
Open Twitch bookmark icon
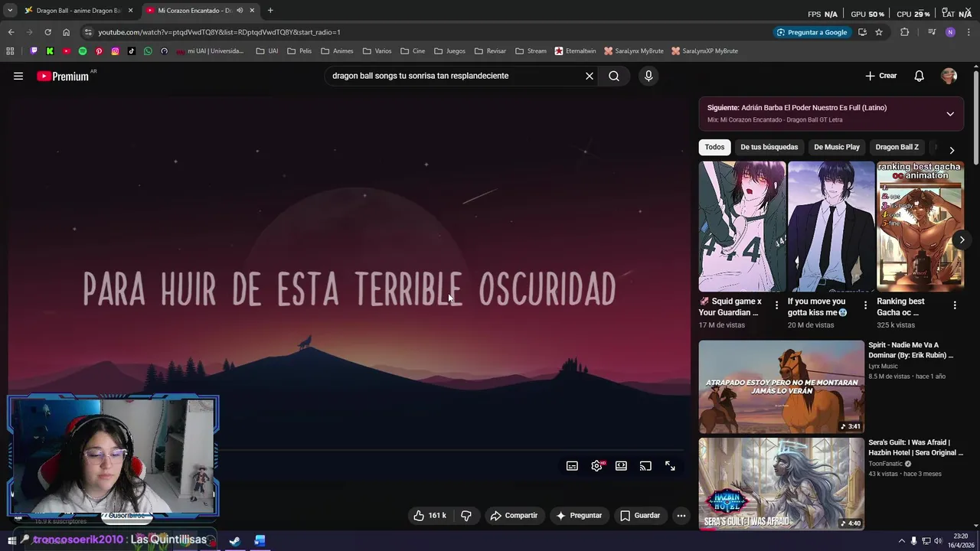point(34,51)
